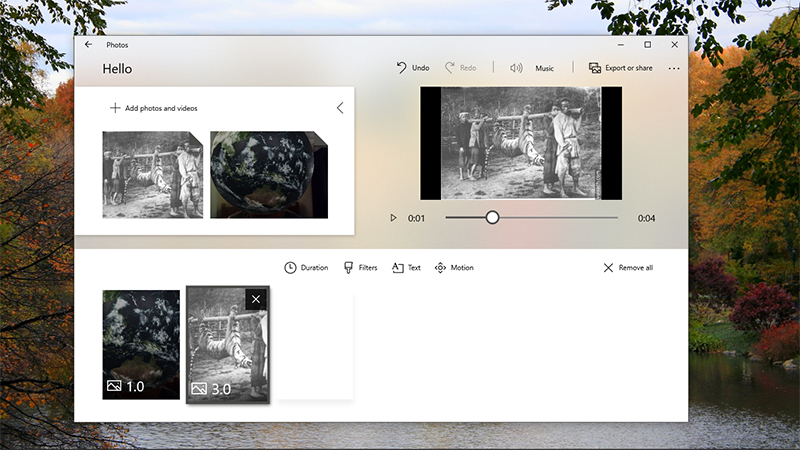
Task: Click the Photos title text
Action: pos(117,45)
